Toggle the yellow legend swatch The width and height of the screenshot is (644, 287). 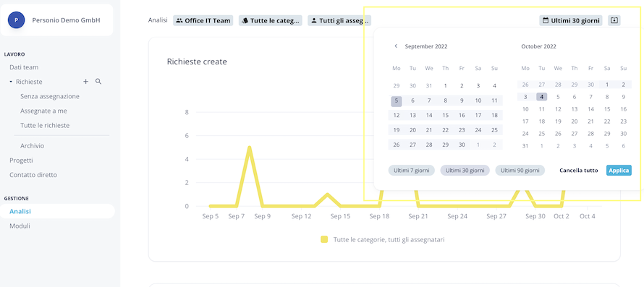tap(324, 239)
